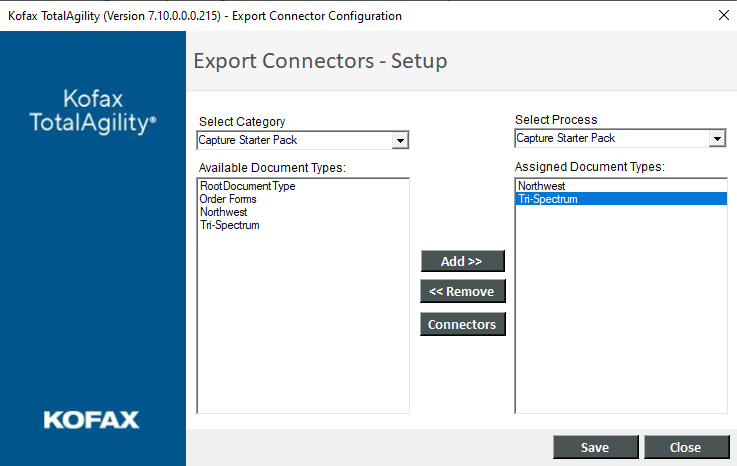Viewport: 737px width, 466px height.
Task: Open the Connectors button
Action: click(462, 324)
